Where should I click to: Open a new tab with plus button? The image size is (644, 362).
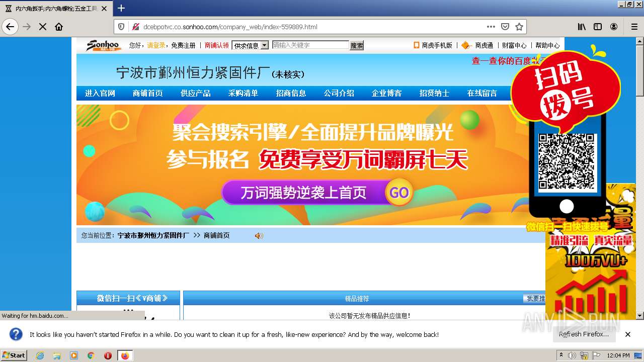click(x=121, y=8)
